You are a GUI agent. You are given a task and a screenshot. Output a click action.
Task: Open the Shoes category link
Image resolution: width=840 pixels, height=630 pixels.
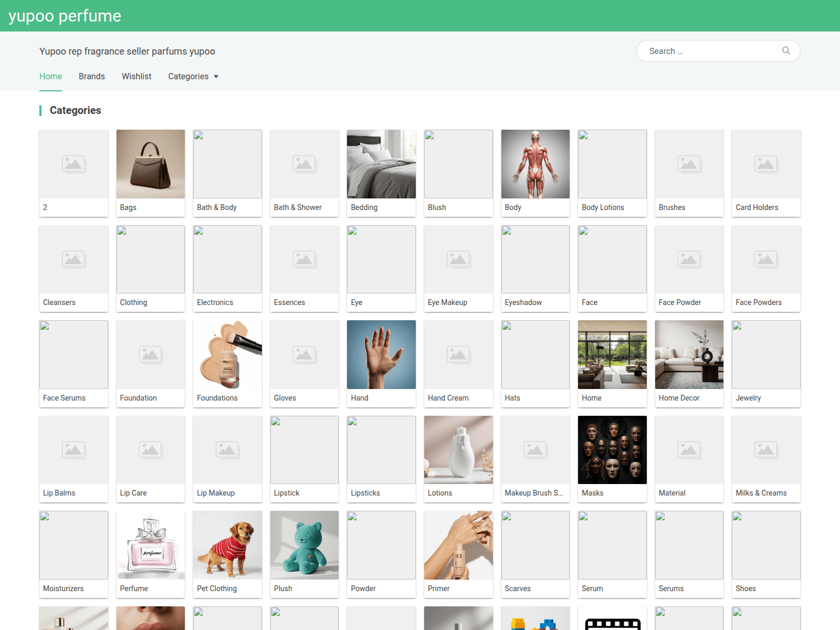pyautogui.click(x=746, y=589)
